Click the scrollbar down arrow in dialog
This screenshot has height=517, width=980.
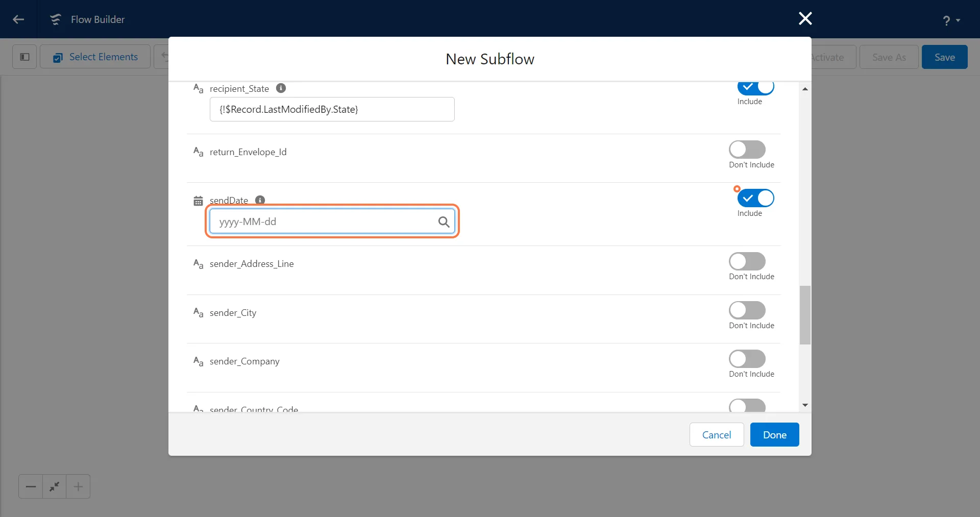[x=805, y=405]
